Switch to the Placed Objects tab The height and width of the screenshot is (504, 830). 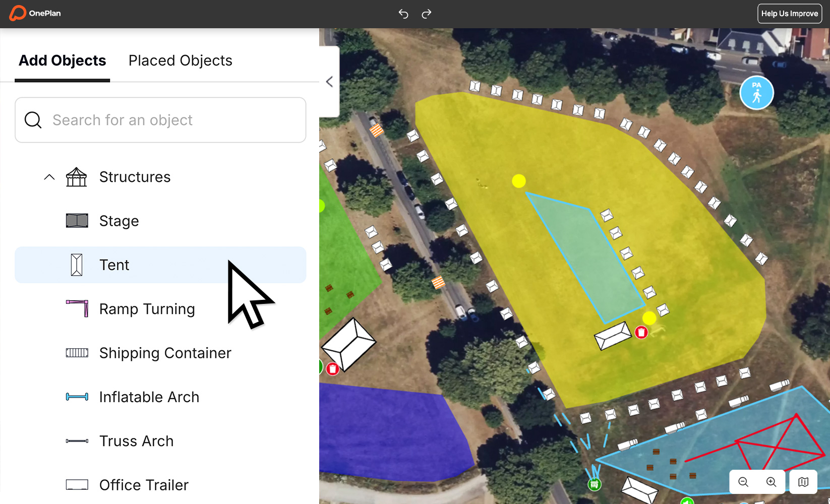point(180,60)
